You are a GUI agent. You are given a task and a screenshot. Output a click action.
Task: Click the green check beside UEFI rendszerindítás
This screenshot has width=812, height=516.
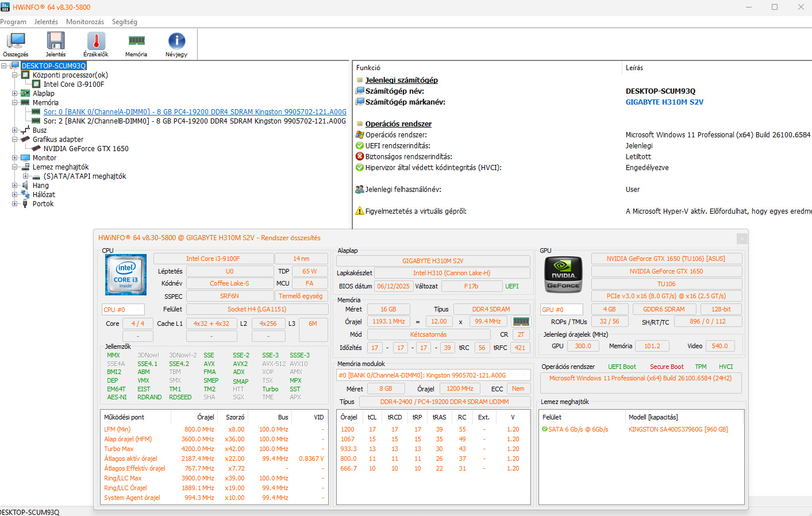360,145
